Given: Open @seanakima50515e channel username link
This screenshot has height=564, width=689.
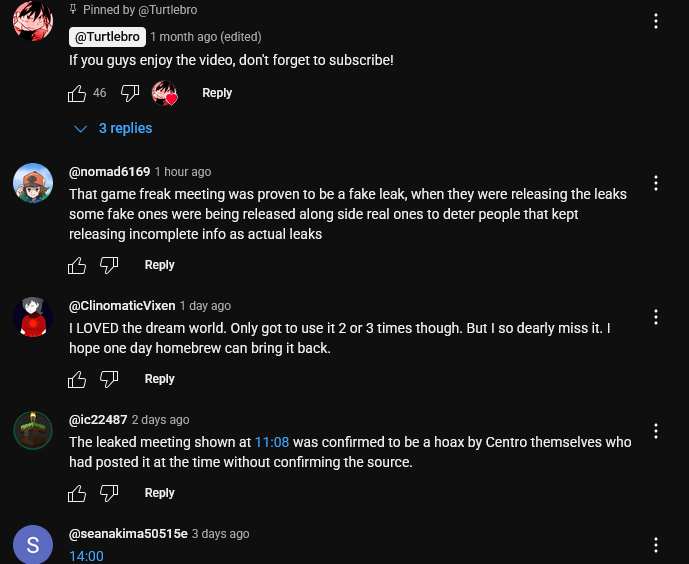Looking at the screenshot, I should pyautogui.click(x=128, y=534).
